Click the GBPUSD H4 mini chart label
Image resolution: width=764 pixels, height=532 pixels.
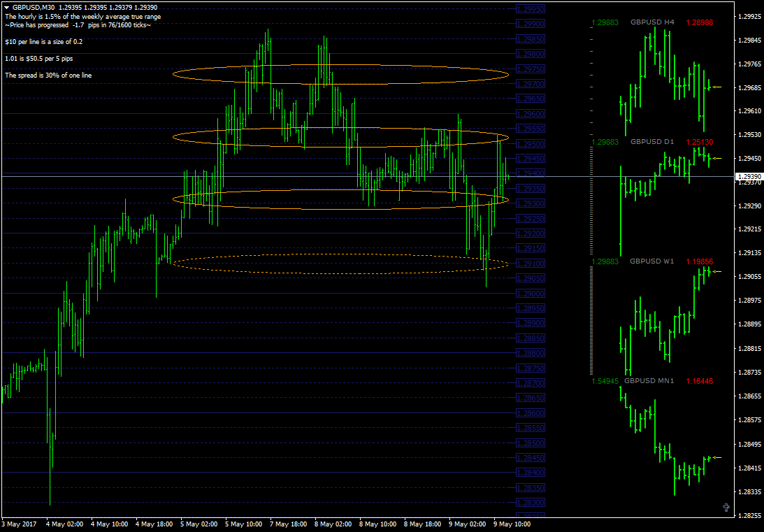652,22
